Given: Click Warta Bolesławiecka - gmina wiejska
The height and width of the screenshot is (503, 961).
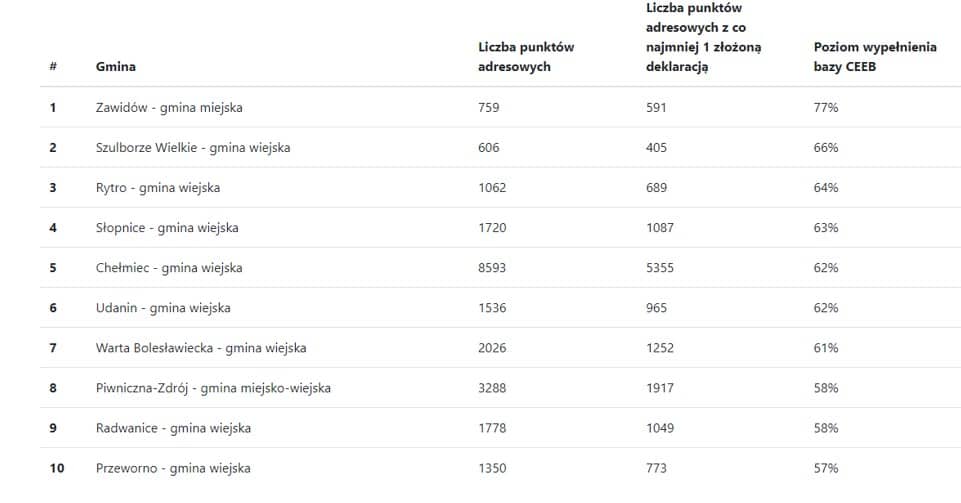Looking at the screenshot, I should pyautogui.click(x=201, y=347).
